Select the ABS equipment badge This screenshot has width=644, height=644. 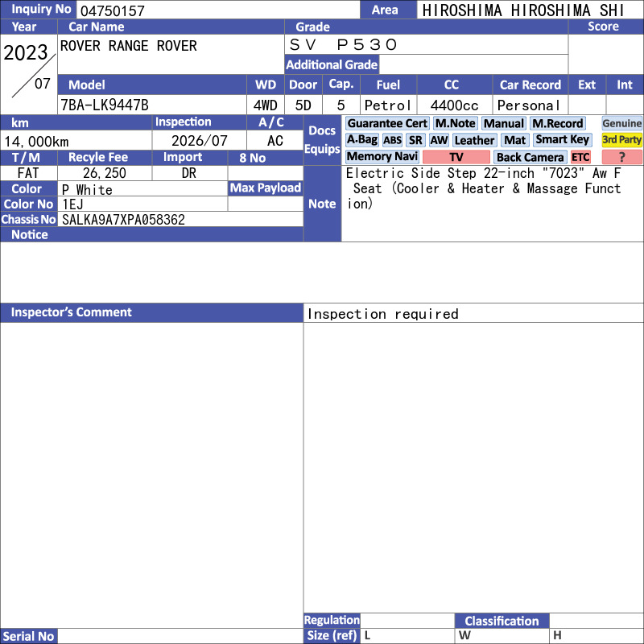tap(392, 140)
